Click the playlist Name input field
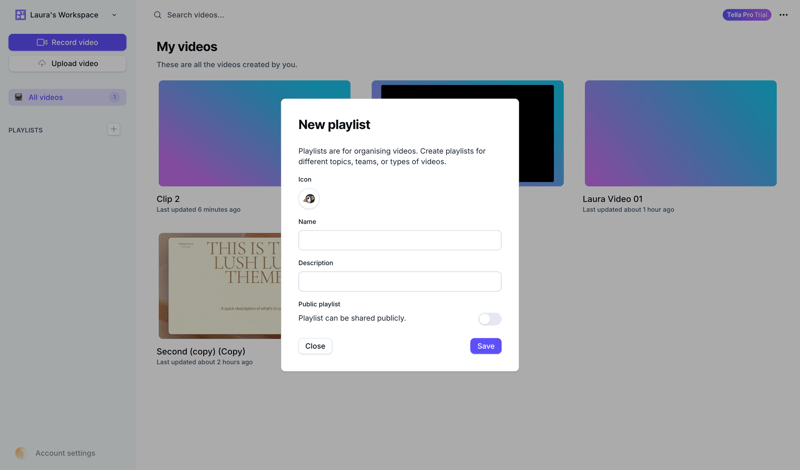The image size is (800, 470). coord(399,240)
